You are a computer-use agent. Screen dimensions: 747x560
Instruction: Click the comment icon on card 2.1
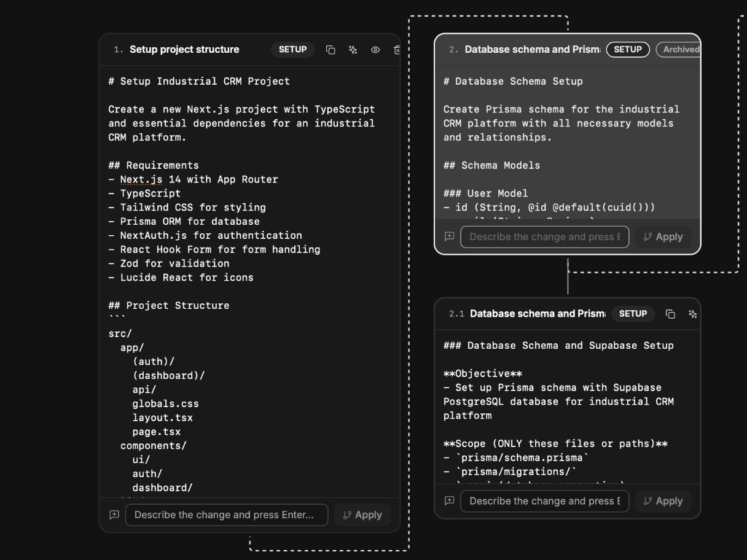(x=449, y=501)
